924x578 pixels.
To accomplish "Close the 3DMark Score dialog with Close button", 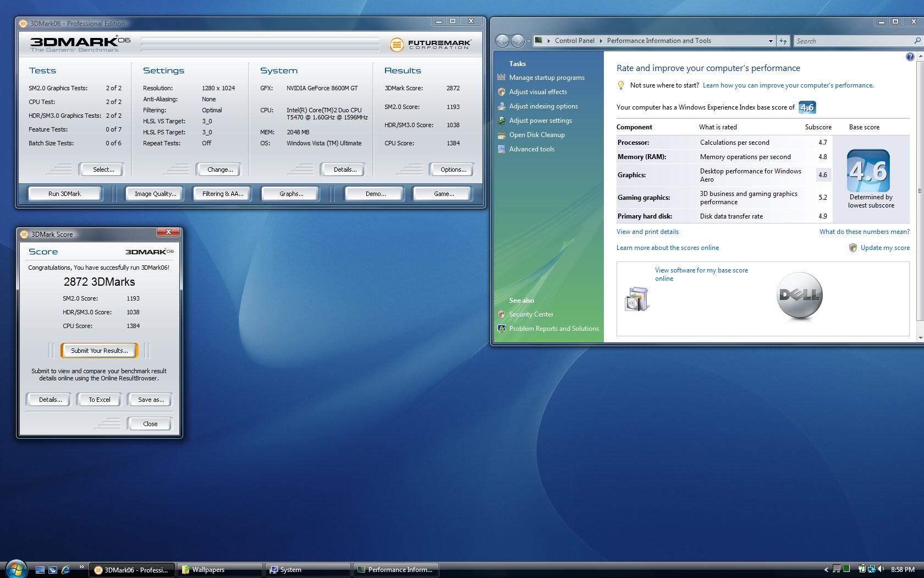I will coord(150,424).
